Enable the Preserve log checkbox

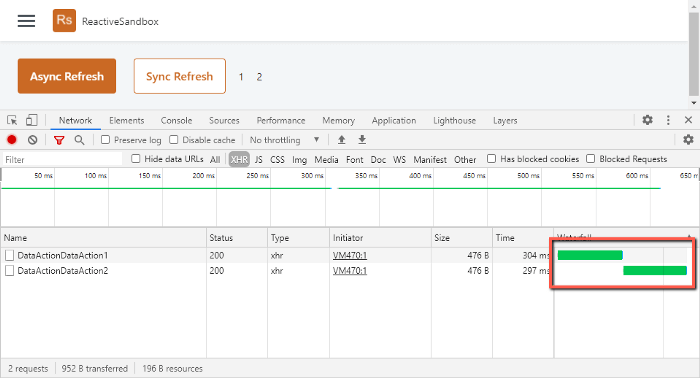tap(105, 140)
